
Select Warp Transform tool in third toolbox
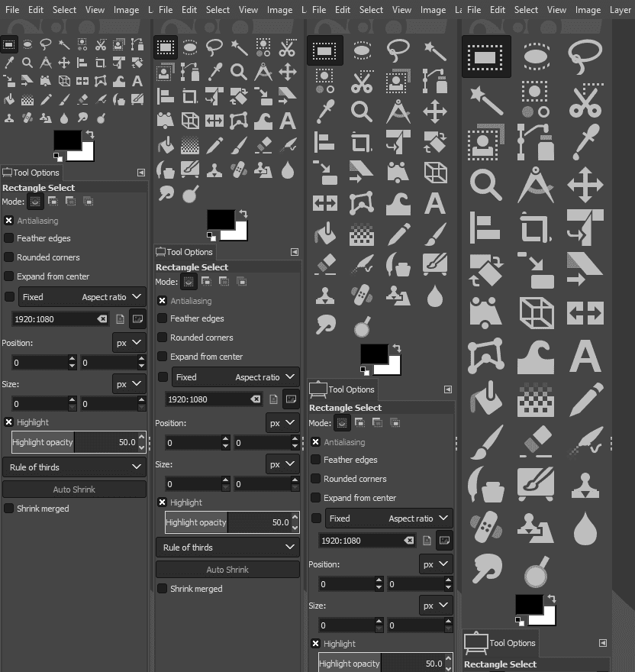[398, 203]
